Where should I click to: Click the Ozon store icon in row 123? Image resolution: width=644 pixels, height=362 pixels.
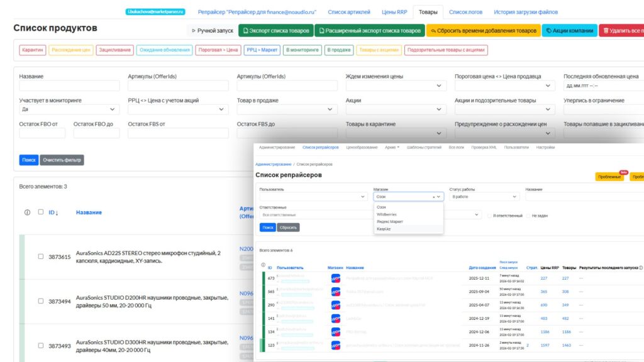pyautogui.click(x=335, y=346)
